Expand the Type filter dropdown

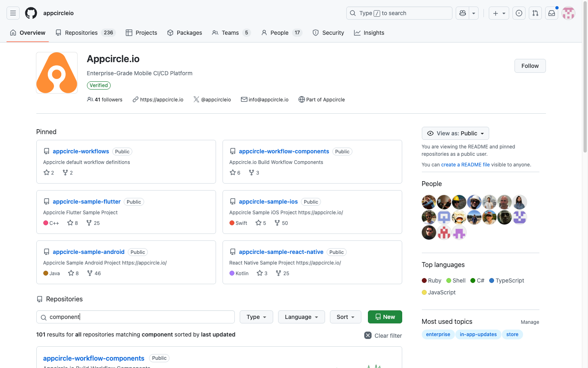point(256,317)
